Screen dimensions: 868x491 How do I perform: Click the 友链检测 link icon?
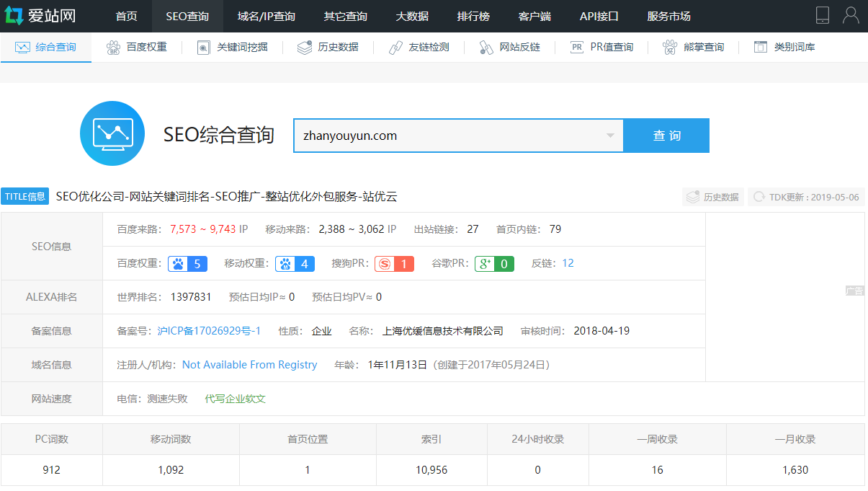[x=395, y=48]
